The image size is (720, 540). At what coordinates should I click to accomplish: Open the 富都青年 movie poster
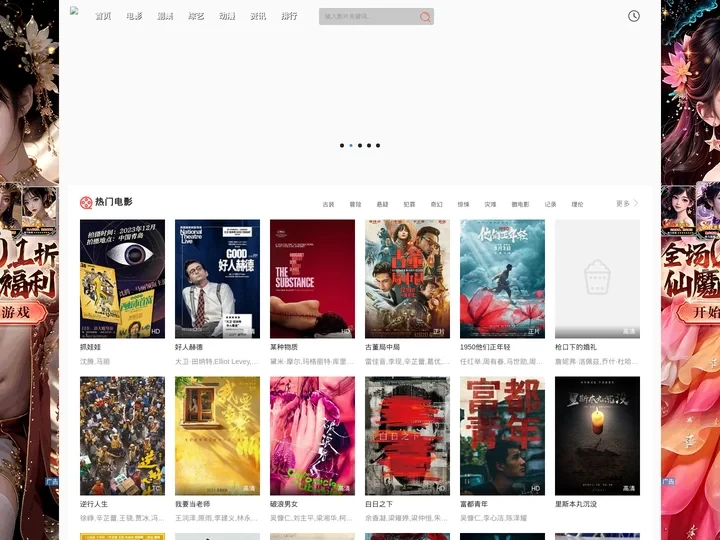502,436
